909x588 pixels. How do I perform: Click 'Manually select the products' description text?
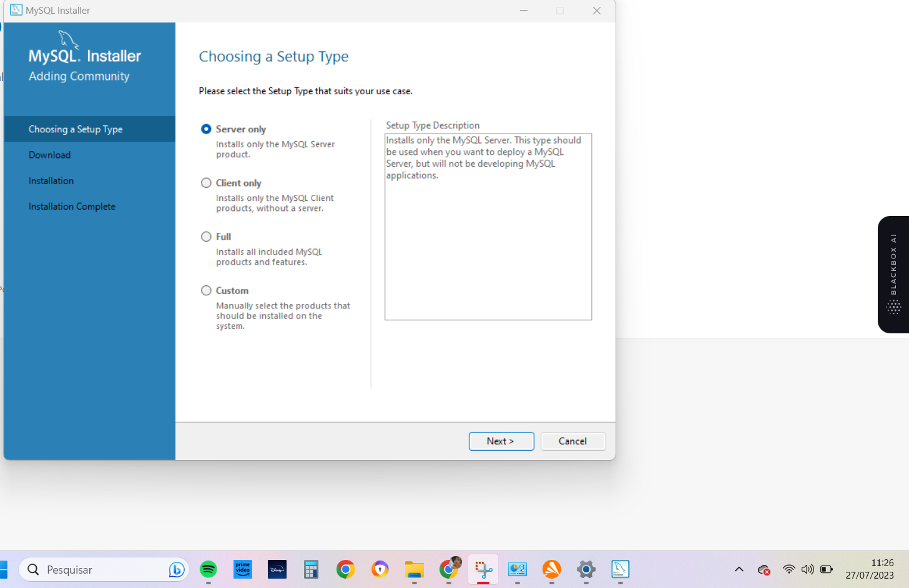283,316
